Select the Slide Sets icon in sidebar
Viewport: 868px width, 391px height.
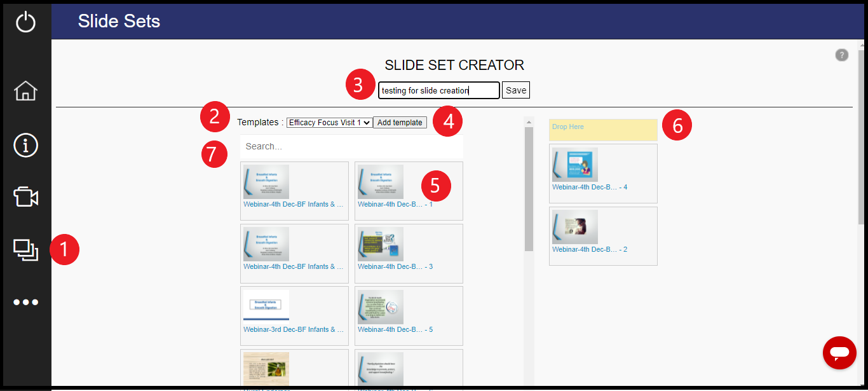pos(25,250)
